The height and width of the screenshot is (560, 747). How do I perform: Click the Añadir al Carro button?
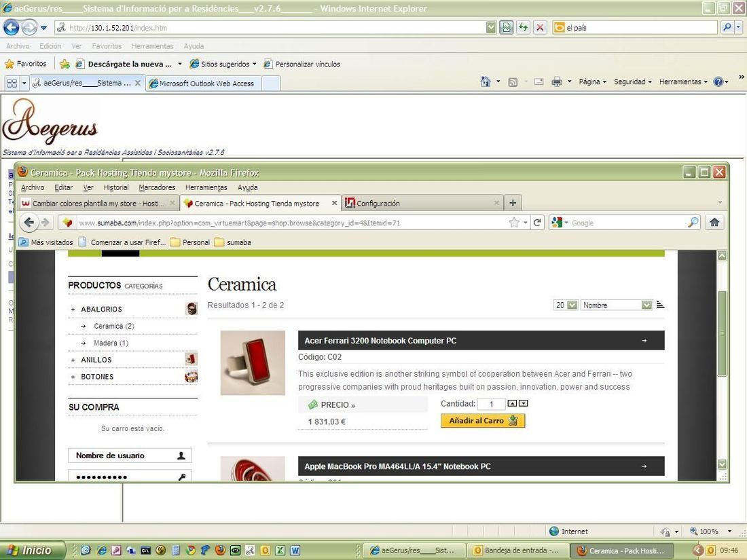point(483,420)
